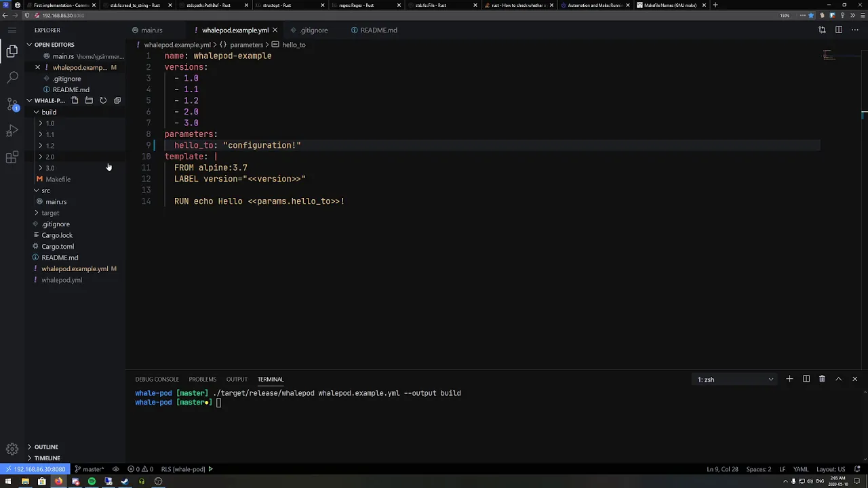Open the Debug Console panel tab

(157, 379)
